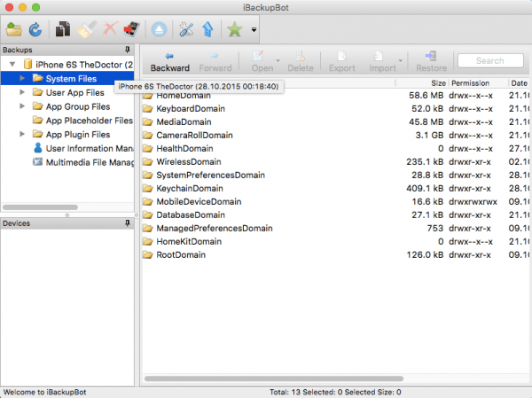Sort by the Permission column header
532x398 pixels.
(470, 83)
